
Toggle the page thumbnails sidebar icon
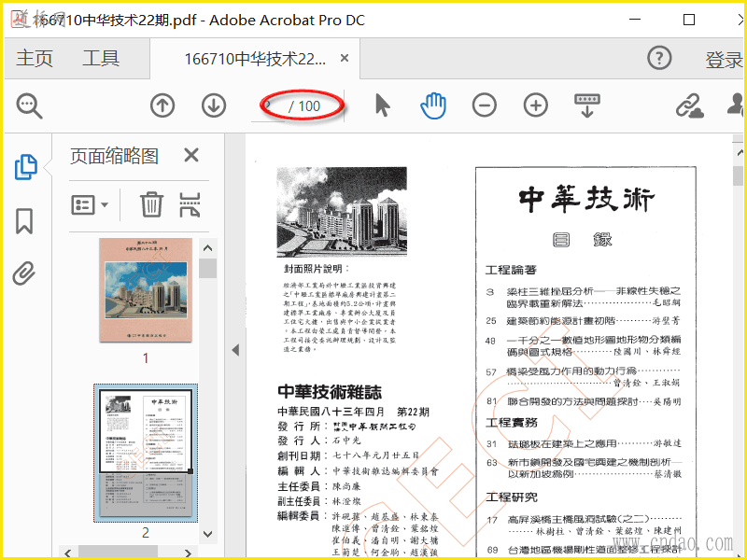[26, 167]
